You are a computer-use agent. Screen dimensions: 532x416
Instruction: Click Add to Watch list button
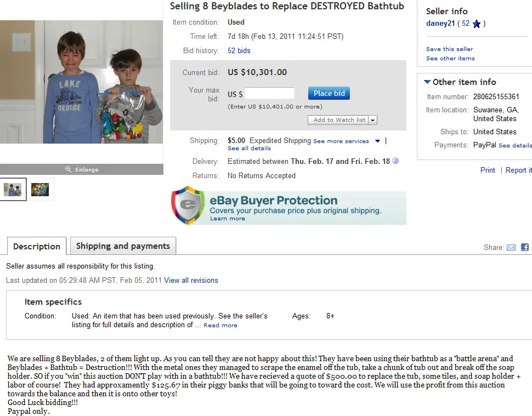339,120
